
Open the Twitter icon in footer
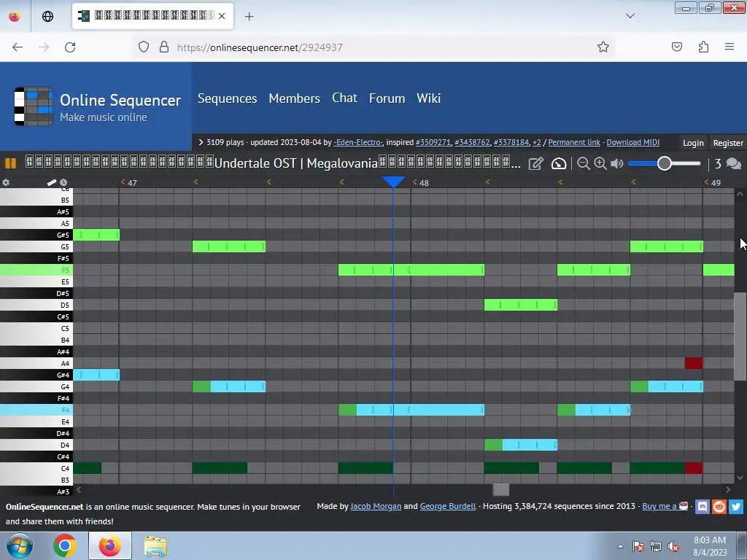coord(736,506)
